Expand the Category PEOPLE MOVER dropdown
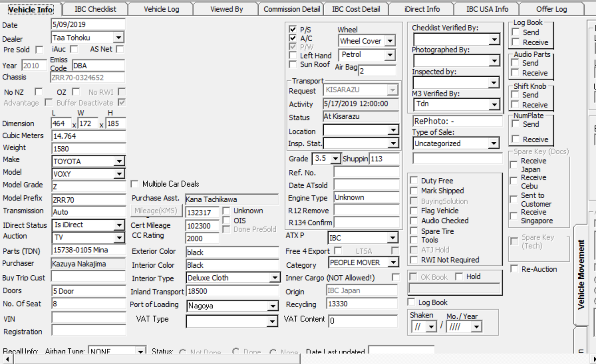The height and width of the screenshot is (364, 596). (393, 263)
